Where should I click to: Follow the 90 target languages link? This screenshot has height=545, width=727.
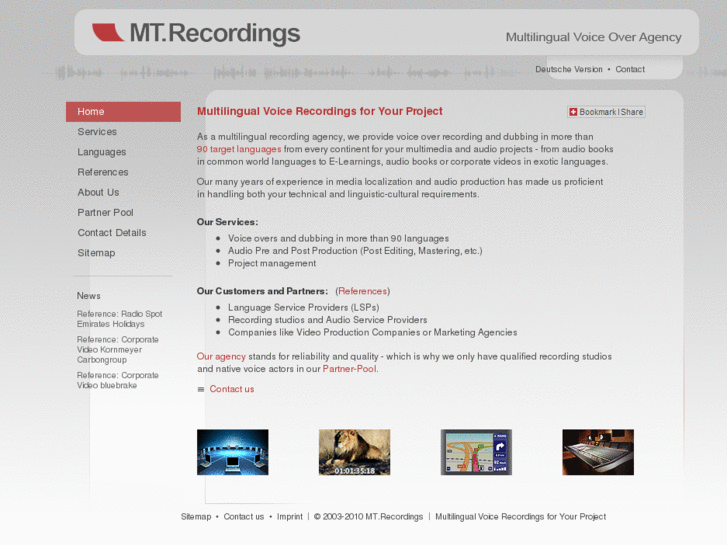239,149
